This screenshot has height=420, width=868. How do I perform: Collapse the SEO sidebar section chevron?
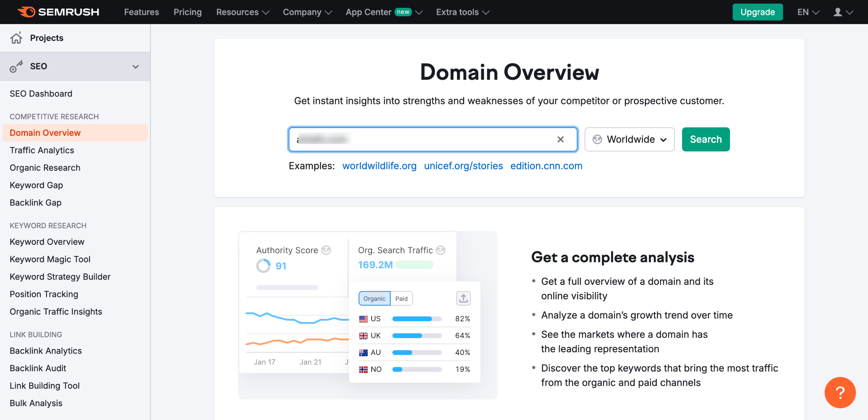pos(136,66)
